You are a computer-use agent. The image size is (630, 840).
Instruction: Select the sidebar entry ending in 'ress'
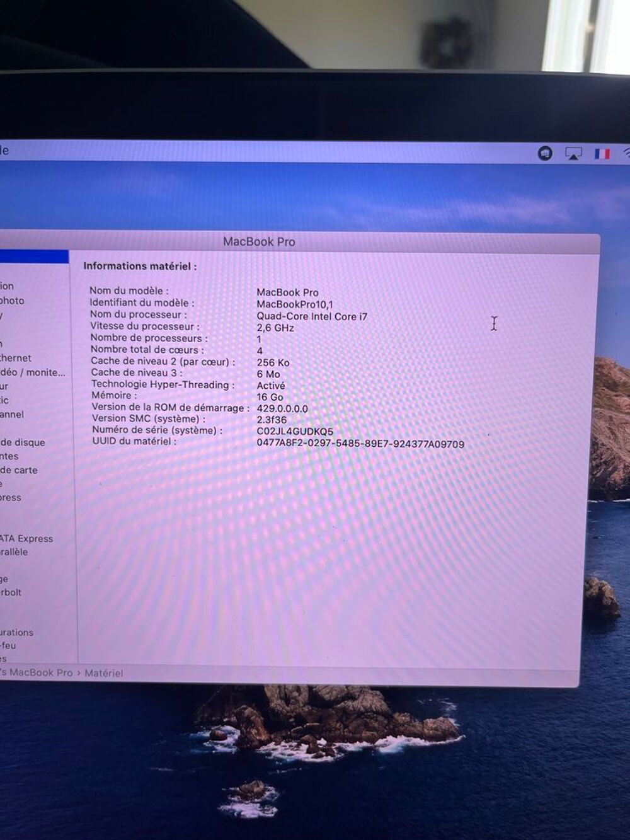(11, 498)
